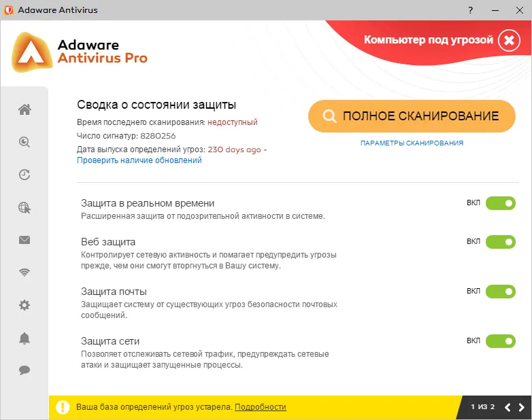Click Проверить наличие обновлений link
This screenshot has width=532, height=420.
[139, 160]
